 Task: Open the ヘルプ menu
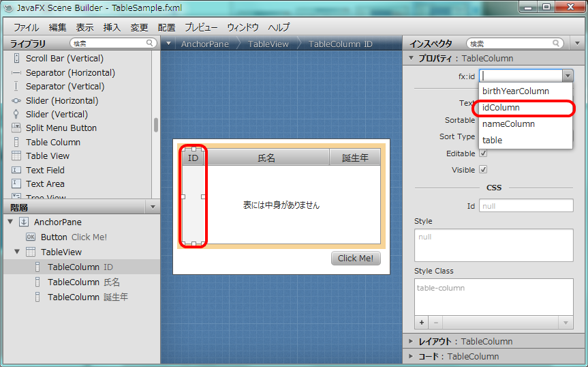[x=279, y=27]
